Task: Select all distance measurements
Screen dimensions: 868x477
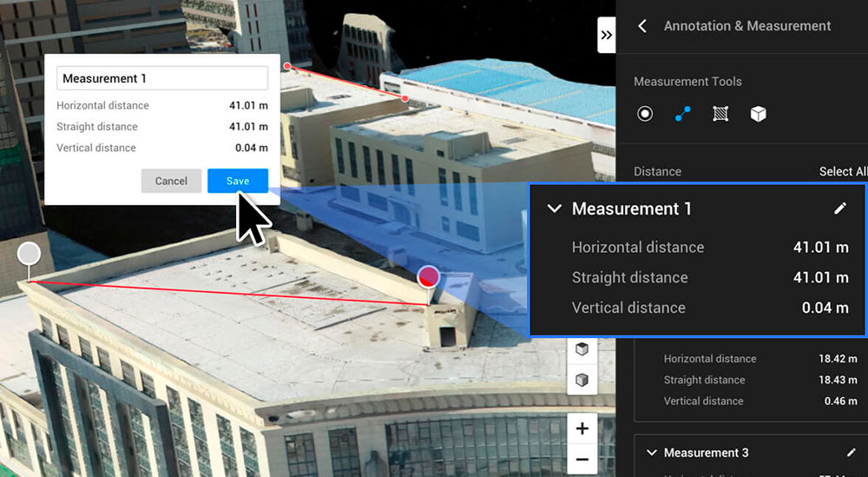Action: tap(843, 172)
